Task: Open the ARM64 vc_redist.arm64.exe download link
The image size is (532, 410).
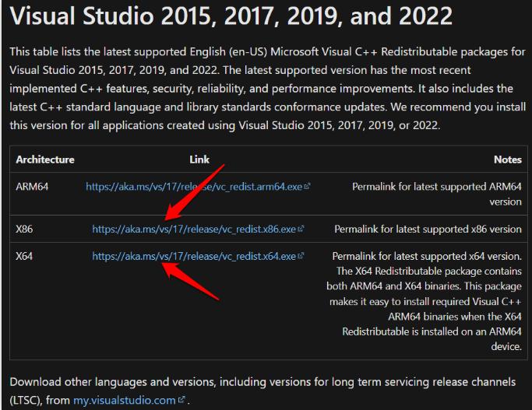Action: [x=194, y=187]
